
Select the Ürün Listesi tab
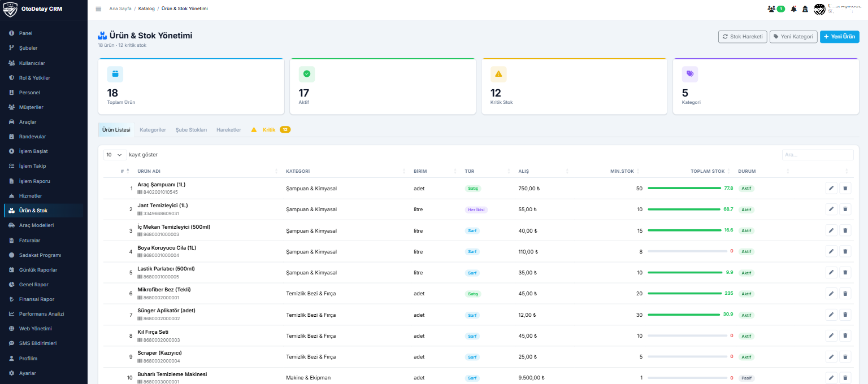point(116,130)
